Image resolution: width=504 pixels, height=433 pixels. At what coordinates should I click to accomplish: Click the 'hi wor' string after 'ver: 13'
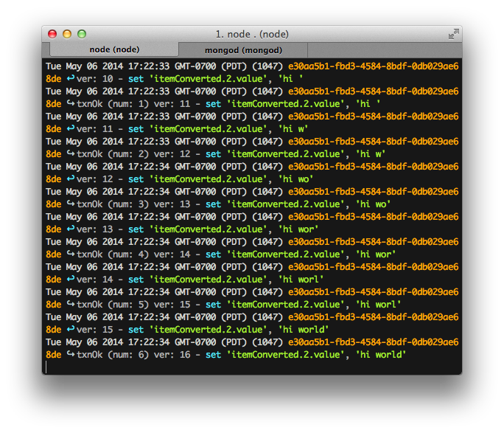click(x=298, y=229)
